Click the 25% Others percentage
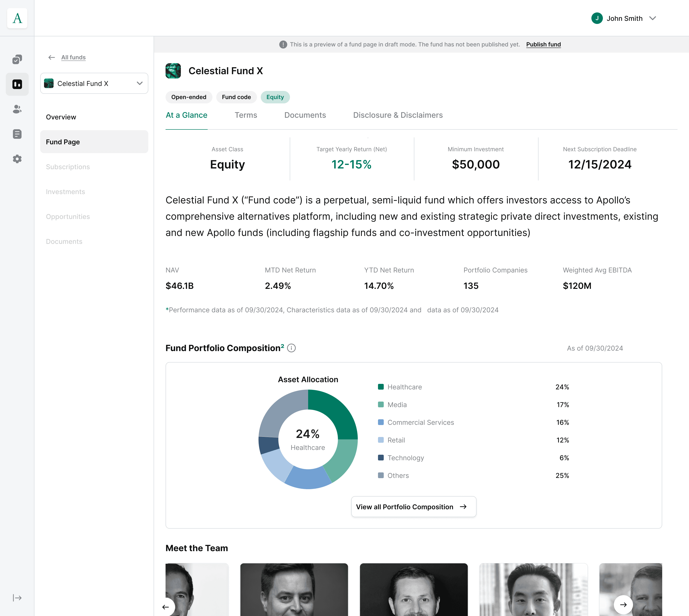This screenshot has height=616, width=689. click(x=562, y=476)
